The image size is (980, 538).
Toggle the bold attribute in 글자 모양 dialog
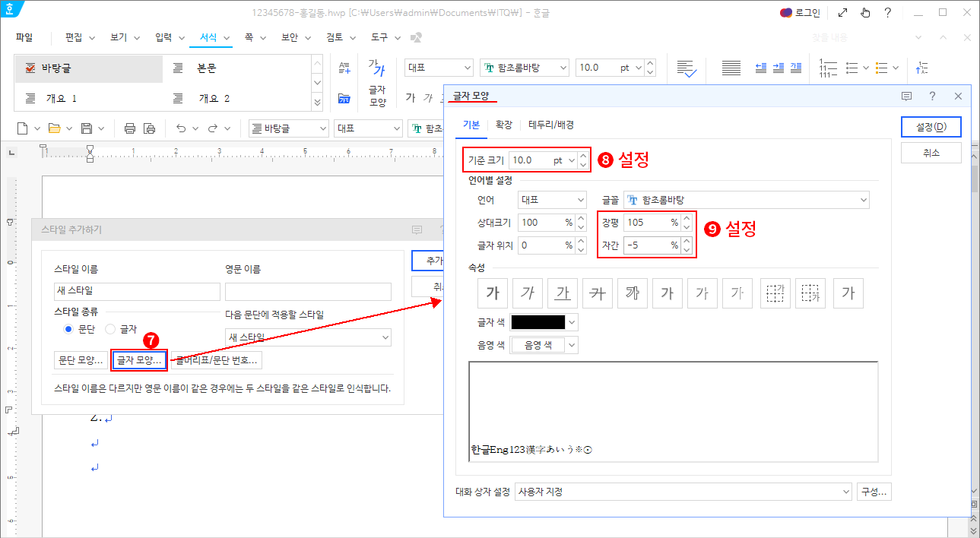pyautogui.click(x=492, y=293)
